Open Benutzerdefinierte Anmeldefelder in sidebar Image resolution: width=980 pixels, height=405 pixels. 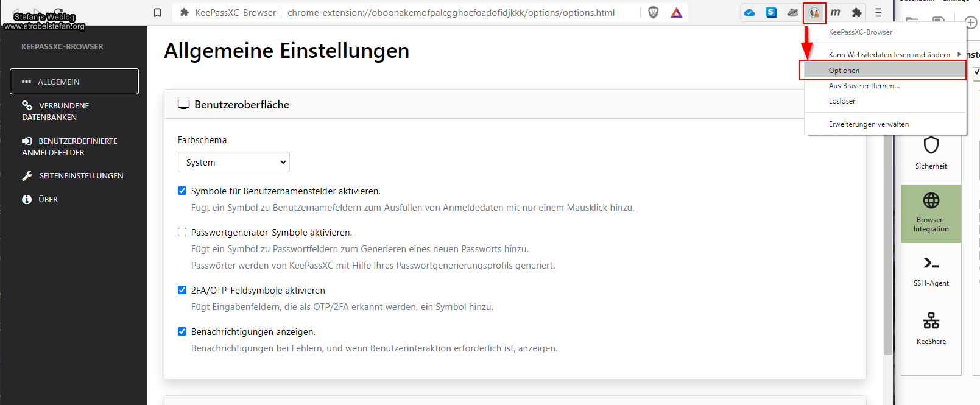74,147
